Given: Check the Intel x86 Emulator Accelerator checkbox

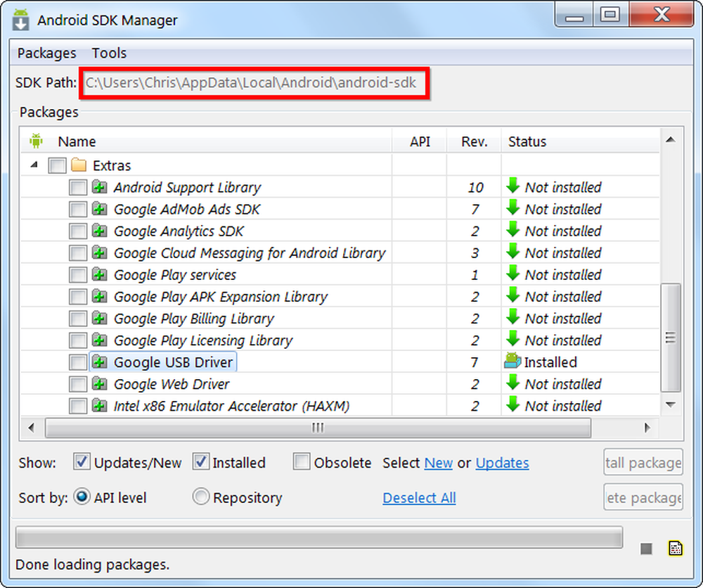Looking at the screenshot, I should pos(78,407).
